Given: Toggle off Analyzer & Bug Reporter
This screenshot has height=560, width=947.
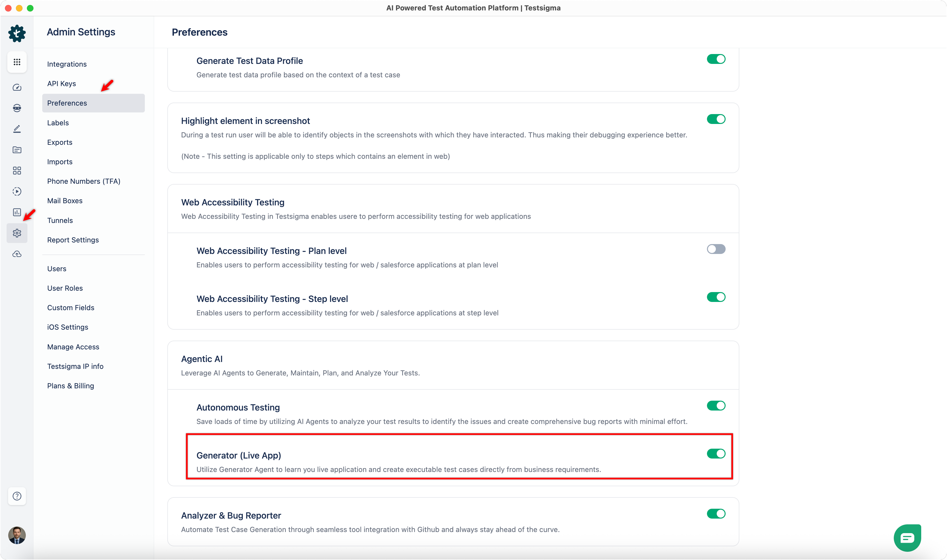Looking at the screenshot, I should [716, 514].
